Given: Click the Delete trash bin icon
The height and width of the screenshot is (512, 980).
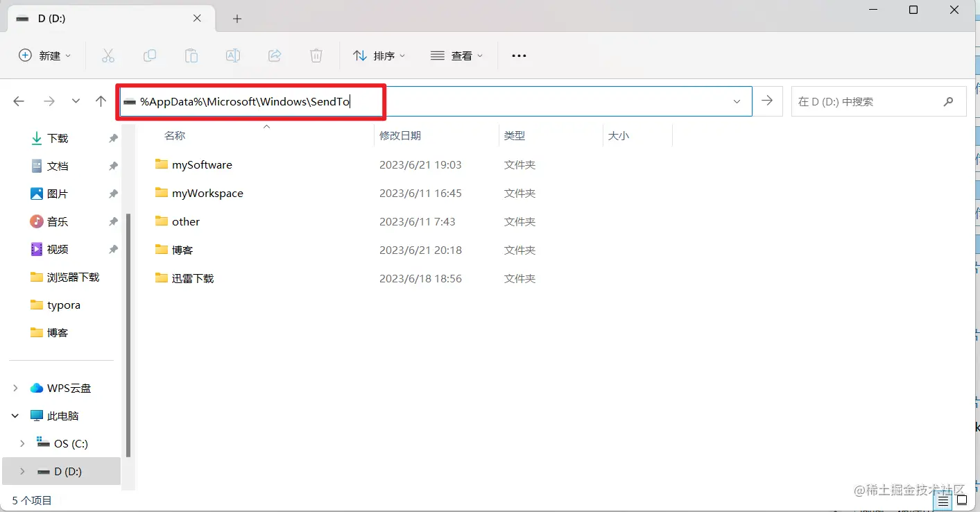Looking at the screenshot, I should click(x=316, y=56).
